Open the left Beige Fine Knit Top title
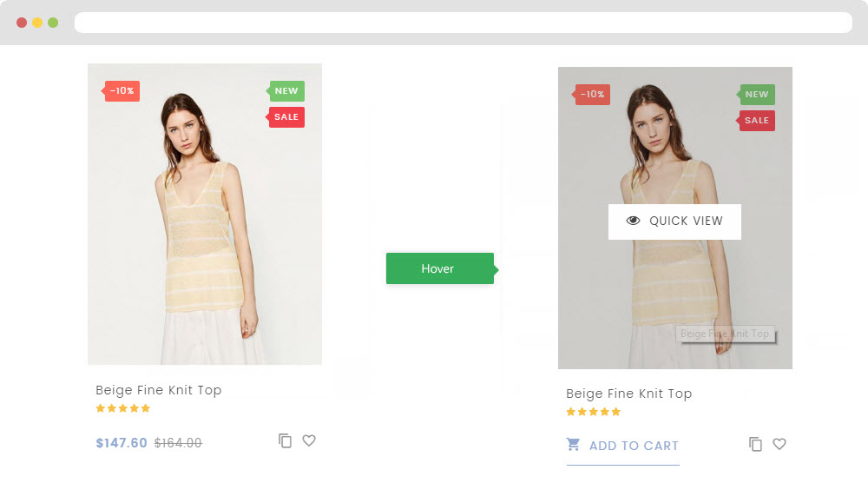Viewport: 868px width, 483px height. tap(158, 391)
